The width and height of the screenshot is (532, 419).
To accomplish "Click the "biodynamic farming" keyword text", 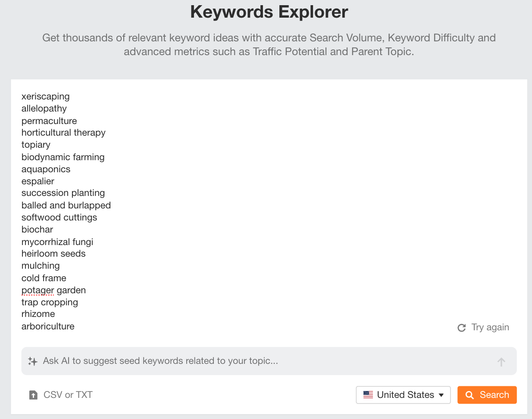I will tap(63, 157).
